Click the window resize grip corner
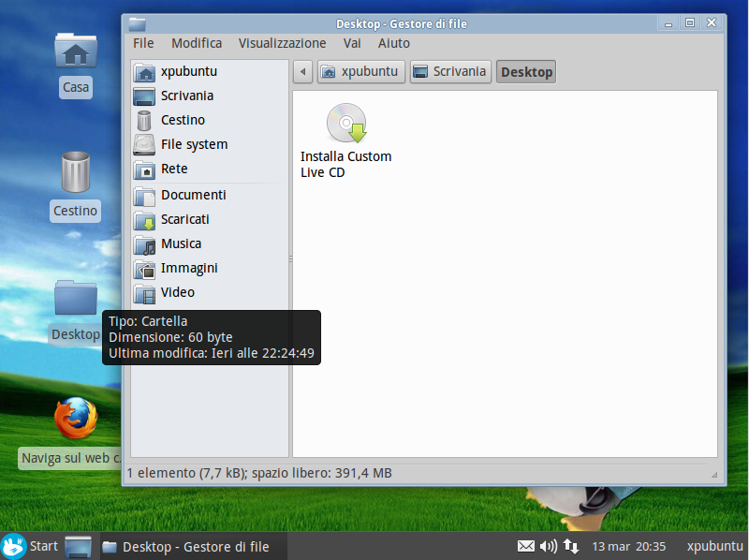The height and width of the screenshot is (560, 749). click(x=714, y=475)
